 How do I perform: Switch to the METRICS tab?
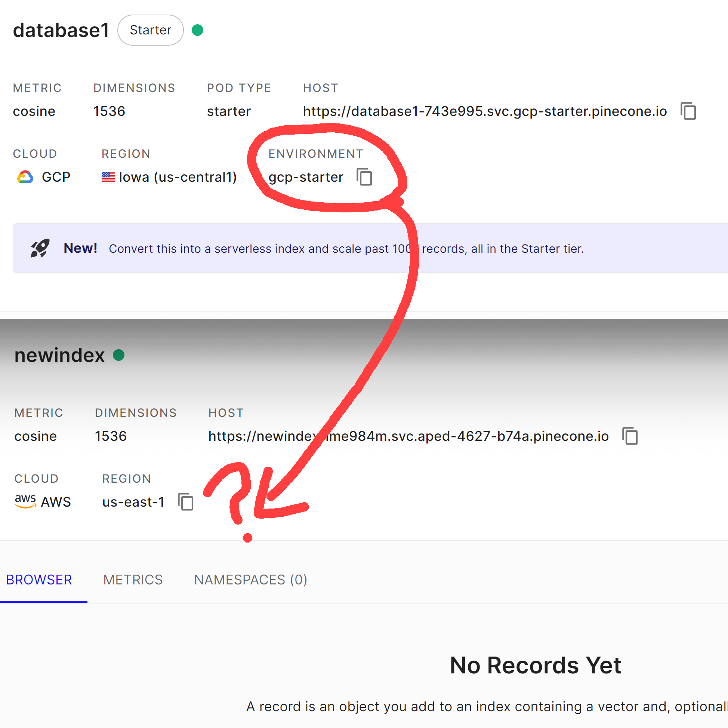[133, 580]
